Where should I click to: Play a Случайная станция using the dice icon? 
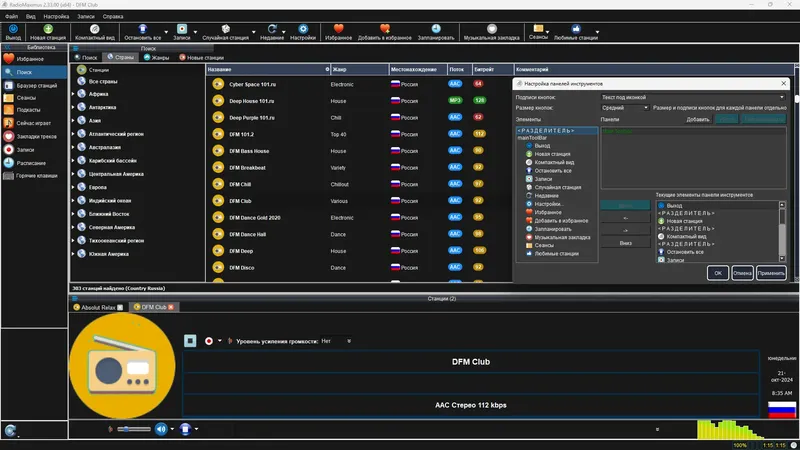point(226,29)
